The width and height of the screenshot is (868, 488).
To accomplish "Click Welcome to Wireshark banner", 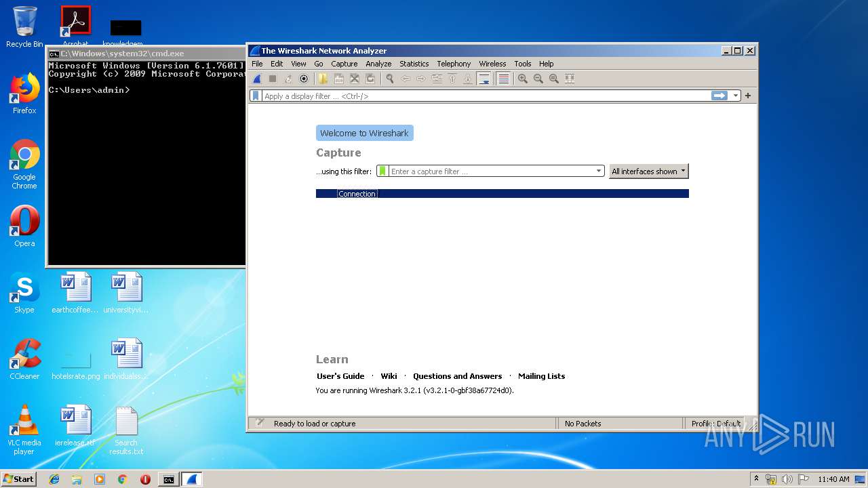I will [x=364, y=133].
